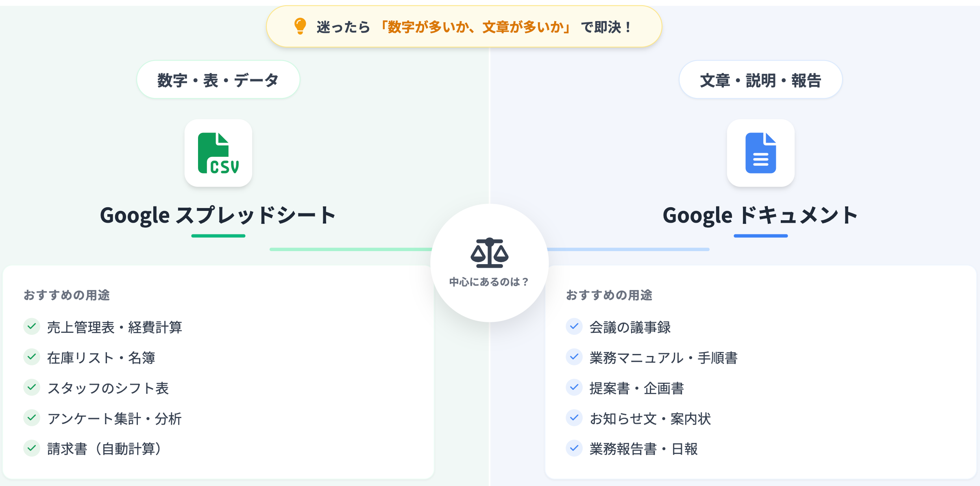Select the 文章・説明・報告 pill label

coord(760,80)
